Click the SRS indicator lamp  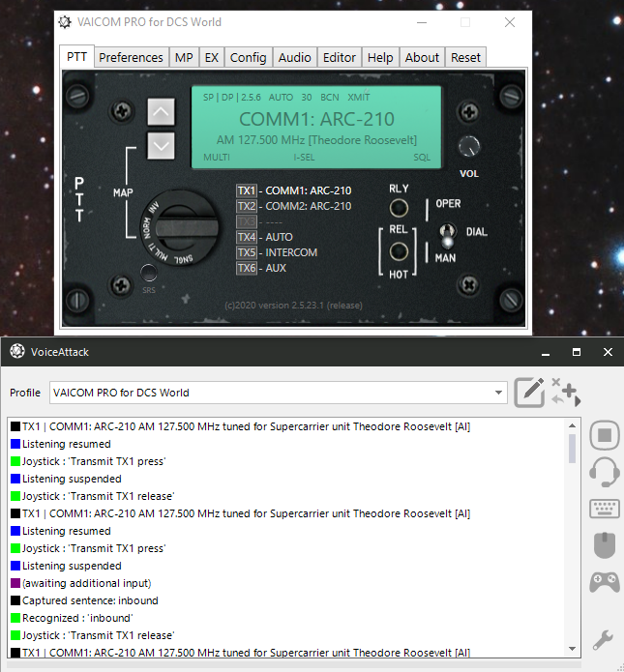click(149, 272)
